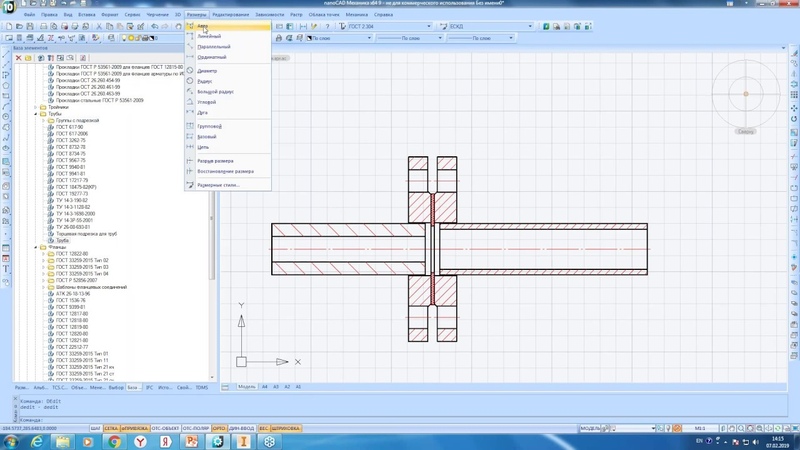The width and height of the screenshot is (800, 450).
Task: Click the PowerPoint taskbar icon
Action: pos(192,441)
